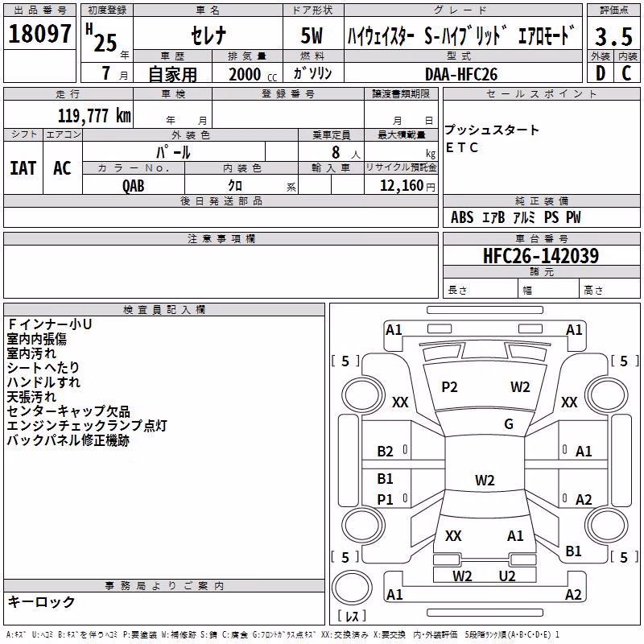Click B2 damage mark on door
The width and height of the screenshot is (644, 644).
pos(385,452)
